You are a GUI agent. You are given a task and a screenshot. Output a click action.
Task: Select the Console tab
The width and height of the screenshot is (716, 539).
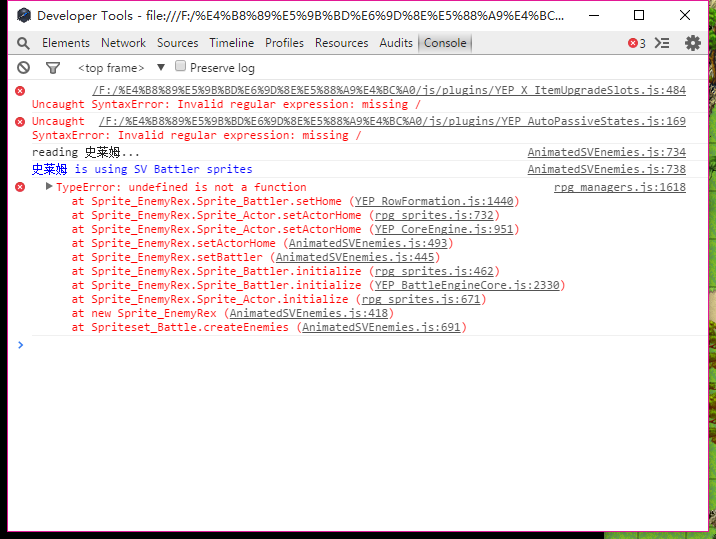[x=445, y=43]
